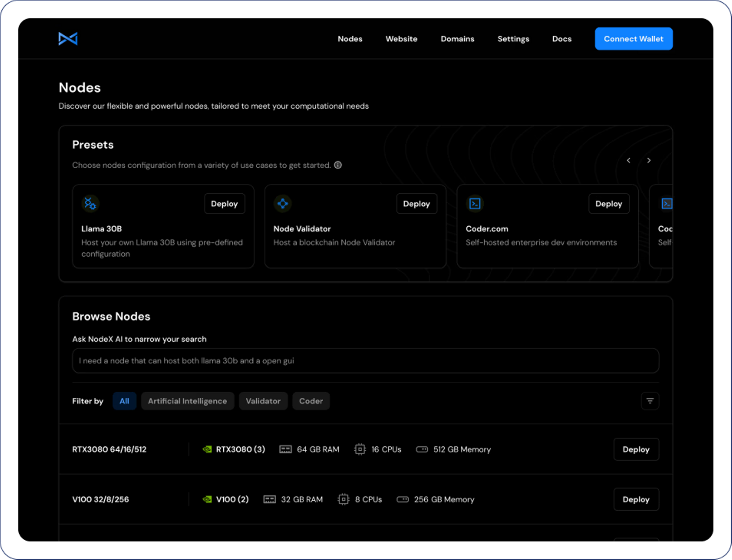Click the NodeX logo in the header
Screen dimensions: 732x560
(68, 39)
